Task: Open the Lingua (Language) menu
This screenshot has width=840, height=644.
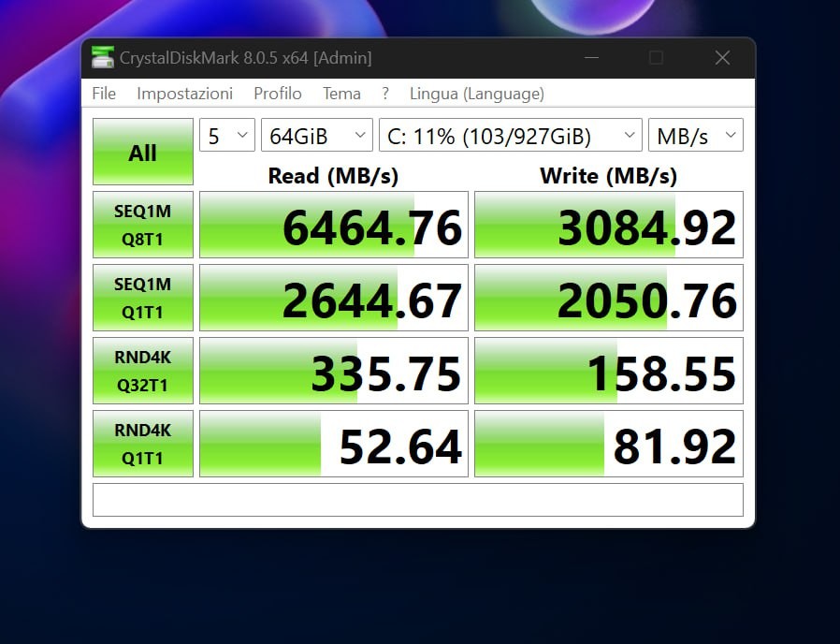Action: pyautogui.click(x=476, y=94)
